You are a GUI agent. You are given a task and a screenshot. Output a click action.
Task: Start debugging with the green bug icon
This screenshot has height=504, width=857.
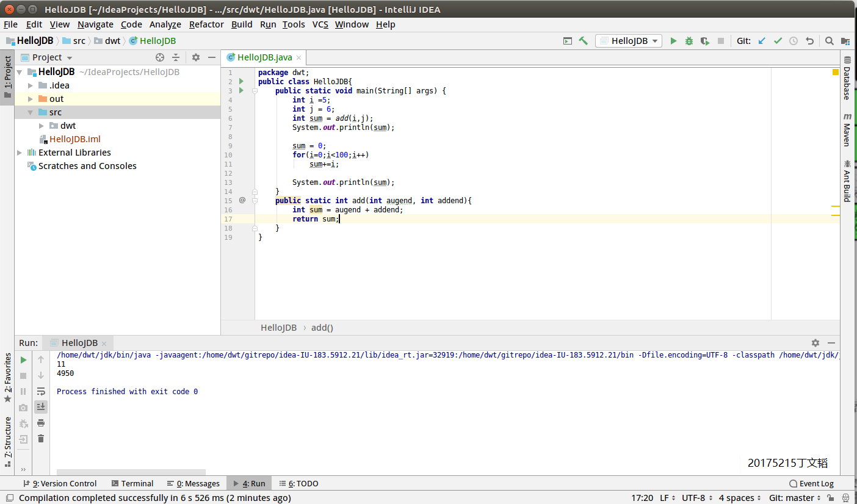coord(689,41)
